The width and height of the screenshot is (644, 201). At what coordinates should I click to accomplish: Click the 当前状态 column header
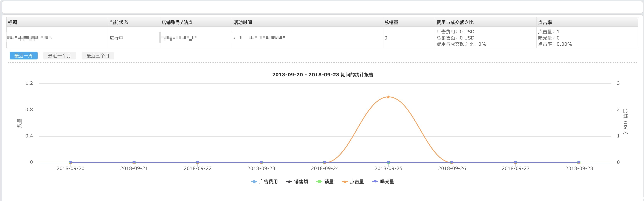click(x=119, y=22)
